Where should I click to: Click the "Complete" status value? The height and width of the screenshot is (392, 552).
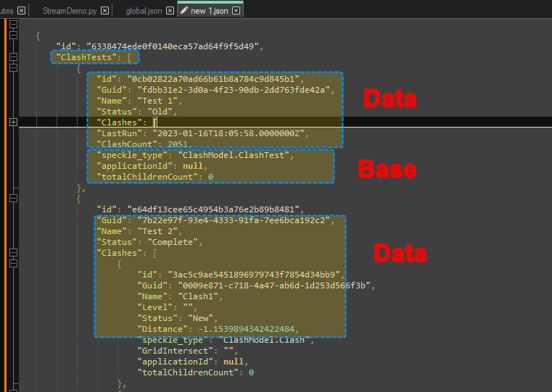171,242
